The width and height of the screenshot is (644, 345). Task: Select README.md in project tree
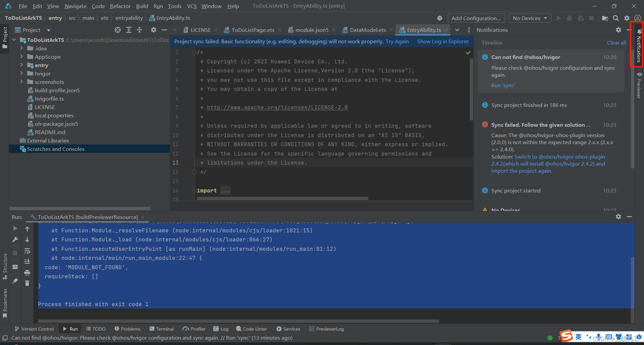pos(50,132)
